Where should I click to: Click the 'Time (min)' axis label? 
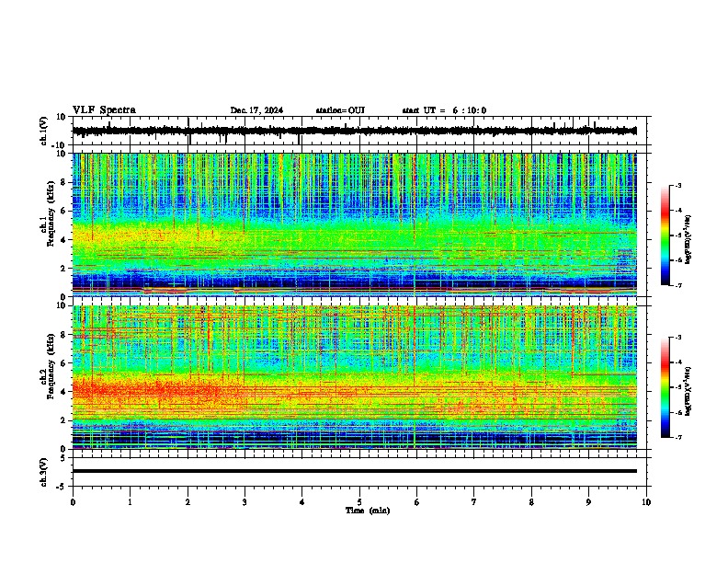pos(368,511)
